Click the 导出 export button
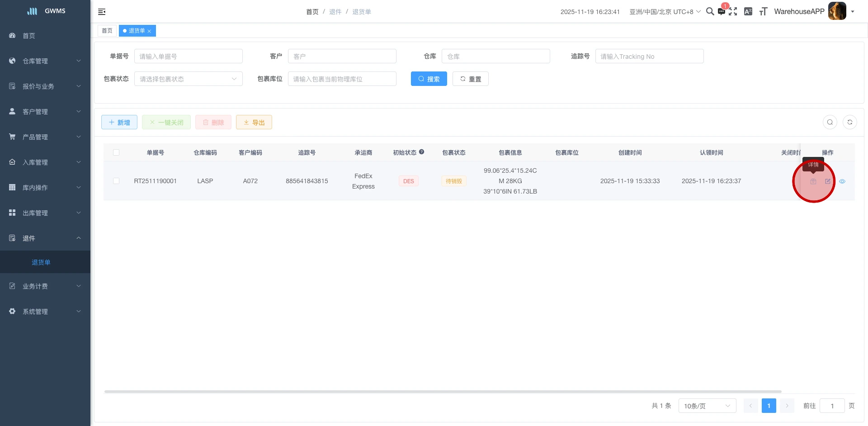 coord(254,122)
